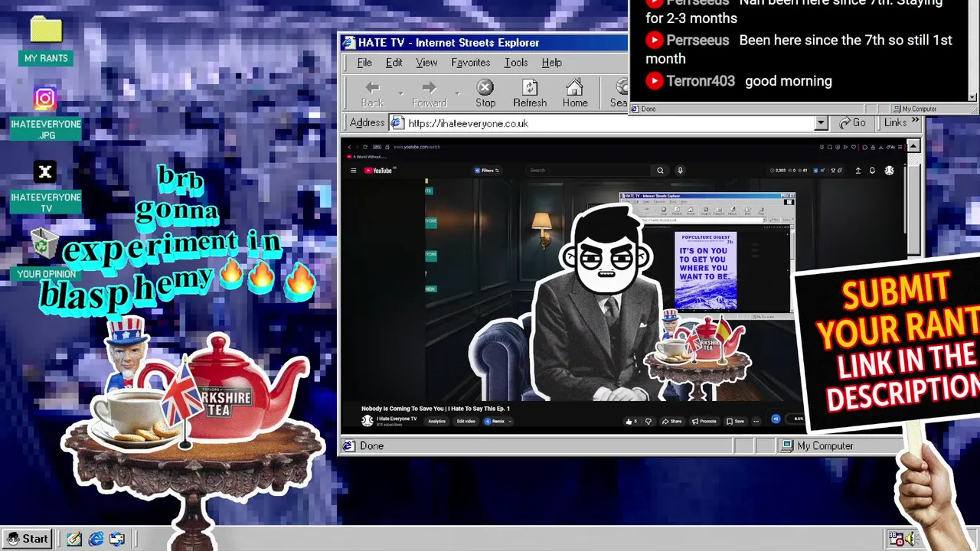Screen dimensions: 980x551
Task: Click the YouTube upload arrow icon
Action: (857, 171)
